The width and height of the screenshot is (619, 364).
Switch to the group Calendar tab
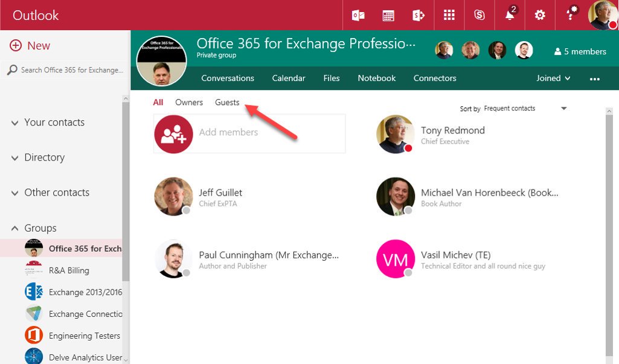[289, 78]
